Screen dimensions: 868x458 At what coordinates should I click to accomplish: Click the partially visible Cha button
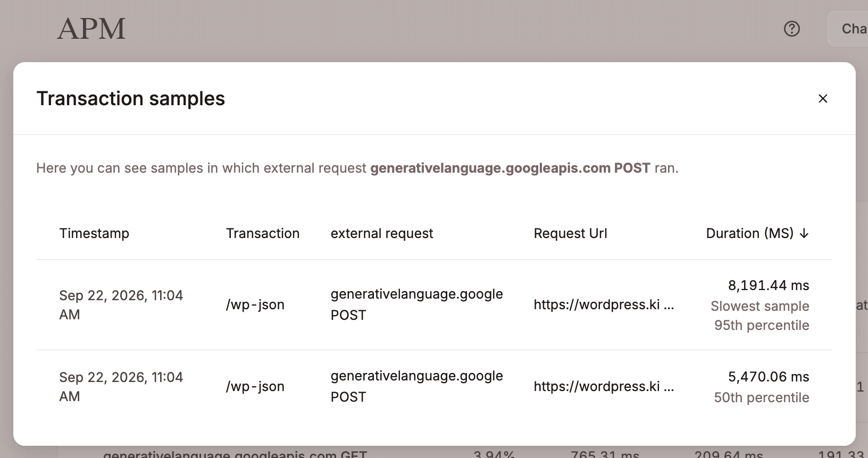(x=847, y=29)
